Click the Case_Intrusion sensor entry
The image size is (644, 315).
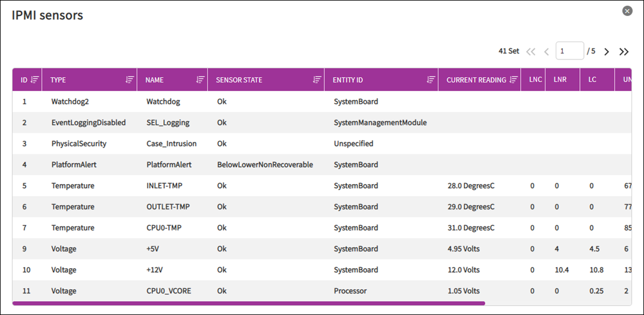click(x=171, y=143)
